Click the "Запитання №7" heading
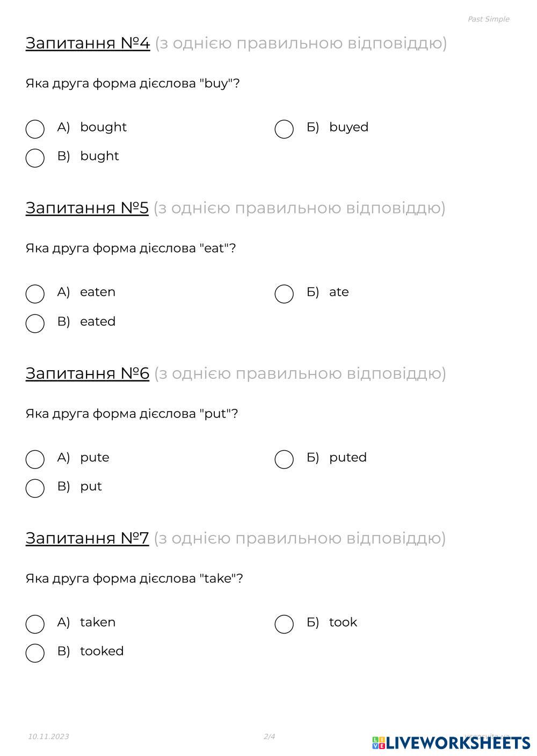The width and height of the screenshot is (537, 756). tap(87, 538)
